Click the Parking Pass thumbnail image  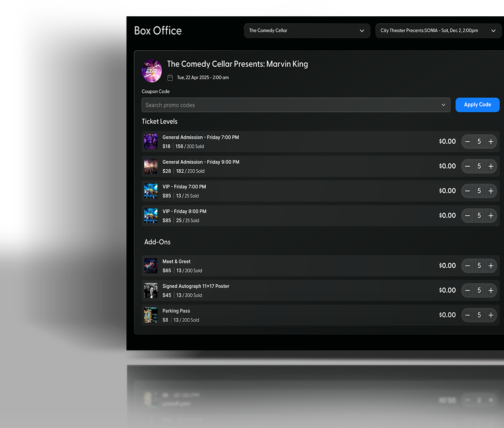point(151,315)
